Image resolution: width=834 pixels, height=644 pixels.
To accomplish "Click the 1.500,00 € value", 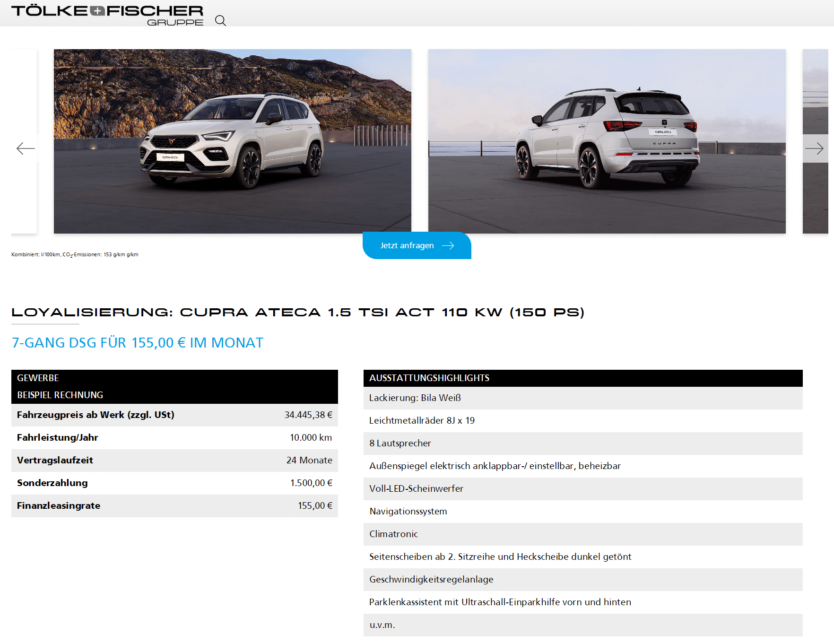I will click(x=311, y=483).
